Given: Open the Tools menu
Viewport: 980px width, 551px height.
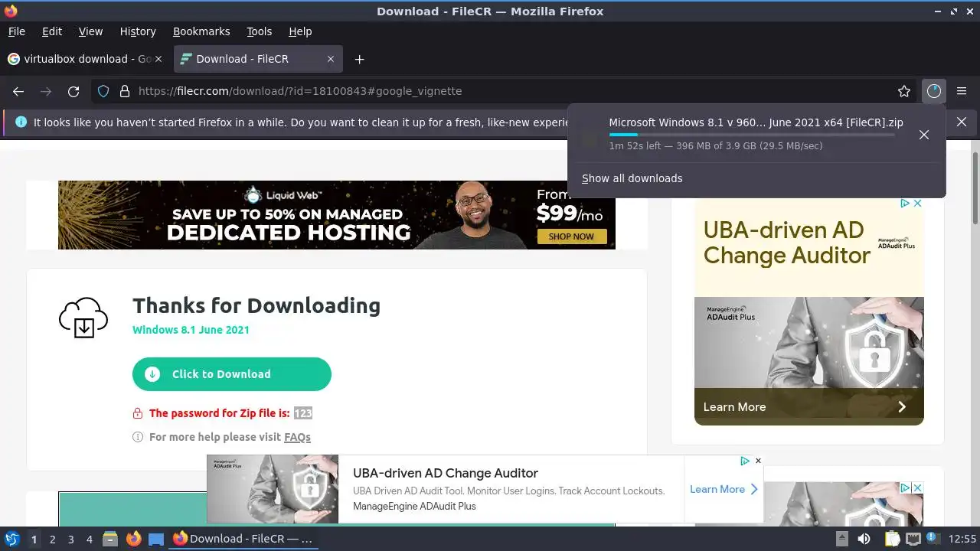Looking at the screenshot, I should coord(260,31).
